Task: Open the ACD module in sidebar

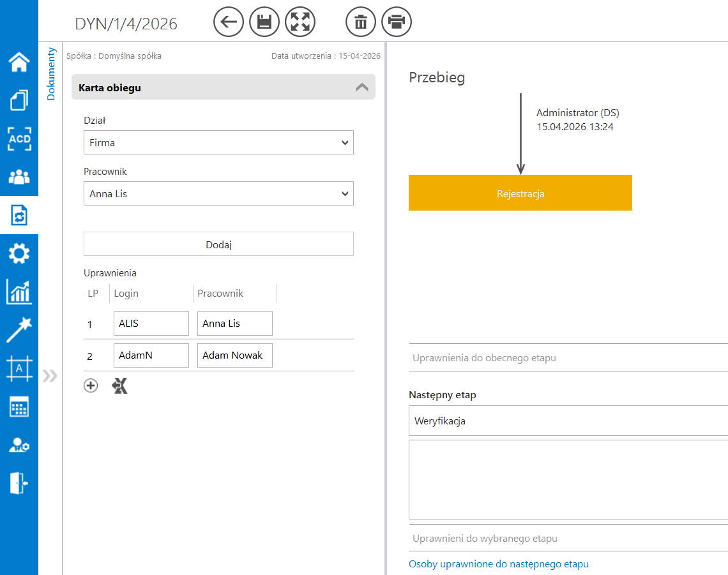Action: pyautogui.click(x=19, y=138)
